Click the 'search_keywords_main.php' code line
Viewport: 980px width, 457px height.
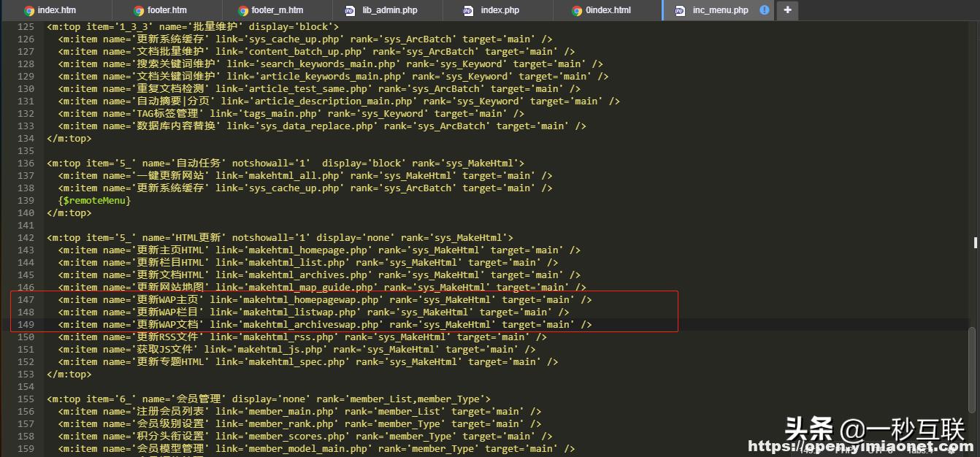330,64
